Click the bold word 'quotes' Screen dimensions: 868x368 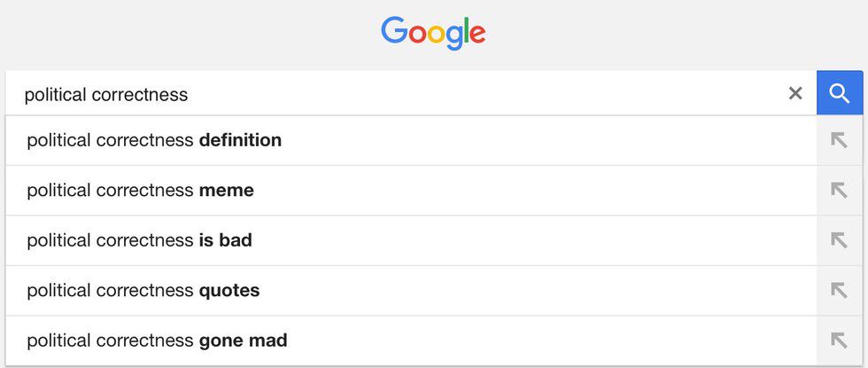(x=229, y=290)
